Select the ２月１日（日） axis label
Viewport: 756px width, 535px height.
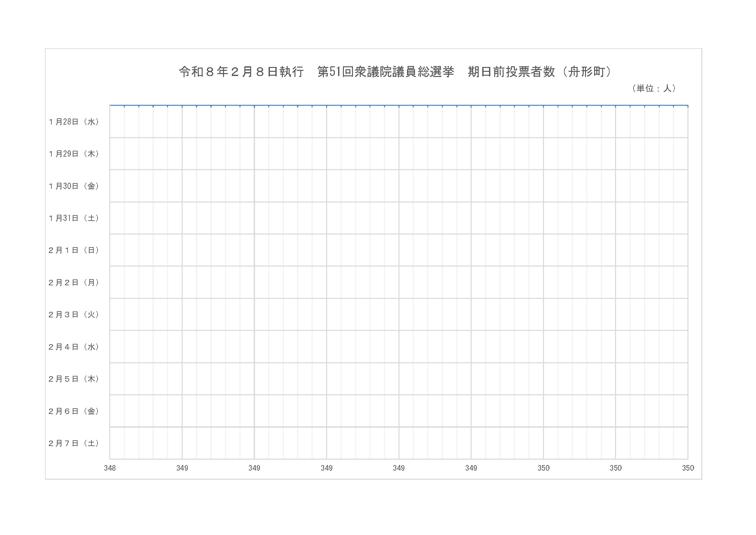pos(74,250)
